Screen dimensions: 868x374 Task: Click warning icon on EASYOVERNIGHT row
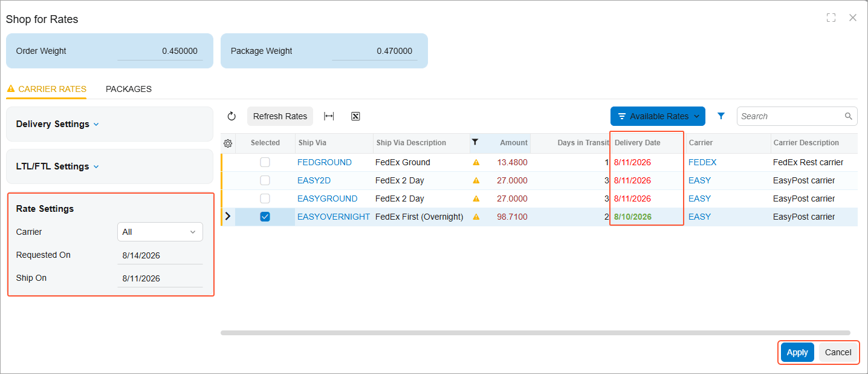(476, 217)
